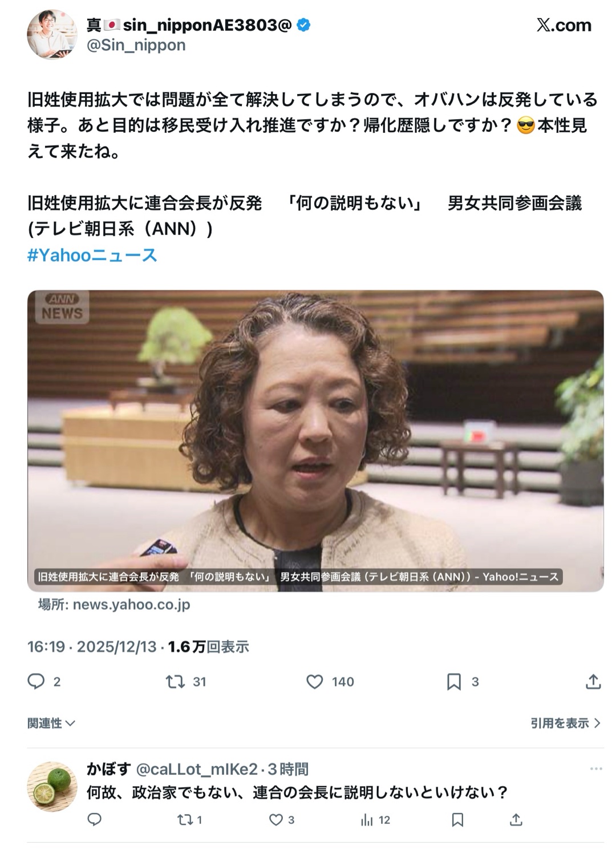Screen dimensions: 616x854
Task: Like the main post with 140 likes
Action: pos(315,681)
